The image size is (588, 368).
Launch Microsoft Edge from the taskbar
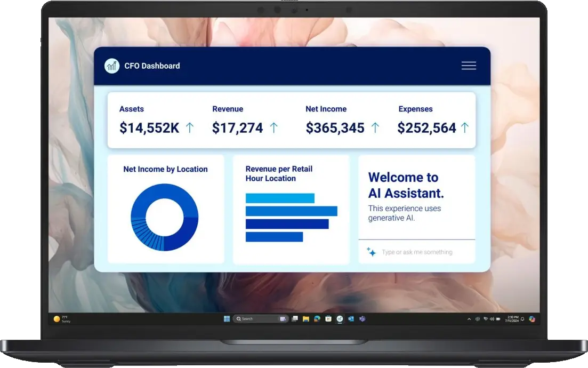coord(317,319)
